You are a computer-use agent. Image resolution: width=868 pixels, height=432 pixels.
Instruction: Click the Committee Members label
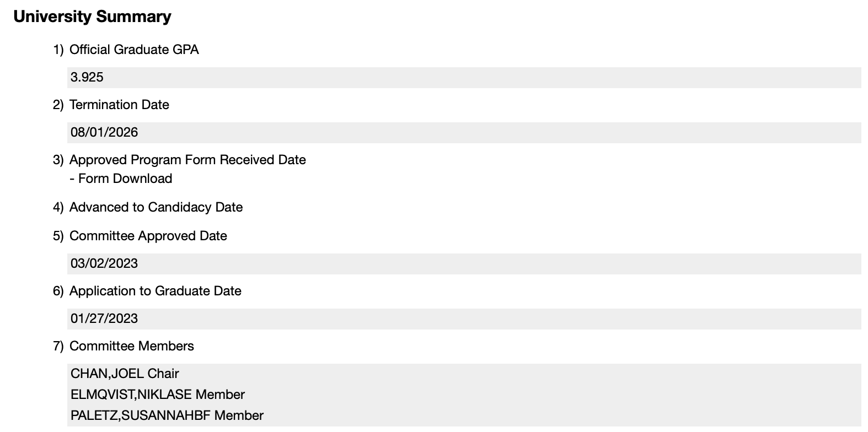tap(132, 346)
